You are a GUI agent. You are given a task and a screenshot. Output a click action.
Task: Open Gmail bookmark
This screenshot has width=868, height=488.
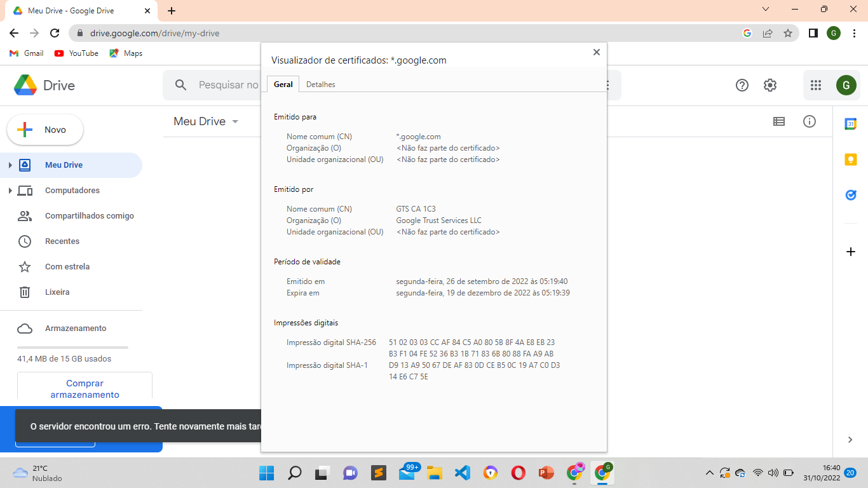click(27, 53)
